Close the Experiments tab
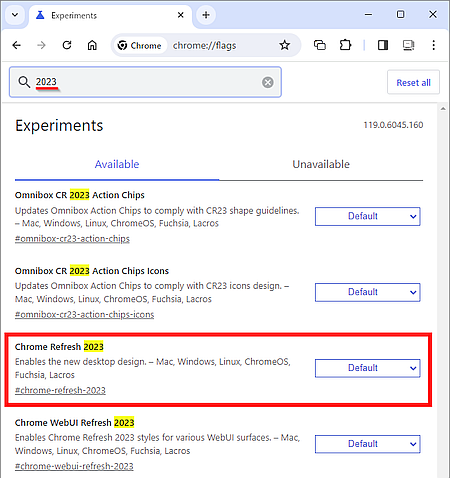Viewport: 450px width, 478px height. point(181,15)
